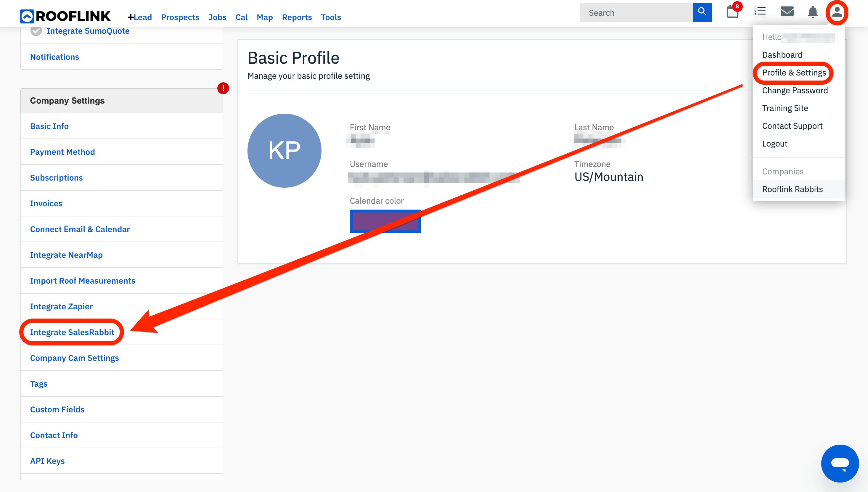Open the Tools nav item
This screenshot has height=492, width=868.
[x=331, y=17]
